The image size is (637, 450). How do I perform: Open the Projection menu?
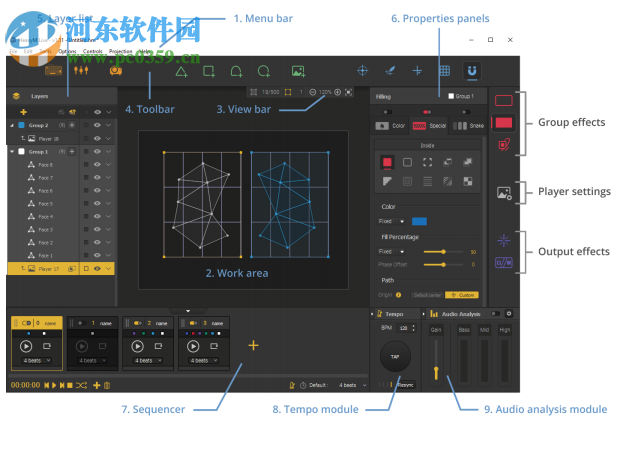click(121, 51)
